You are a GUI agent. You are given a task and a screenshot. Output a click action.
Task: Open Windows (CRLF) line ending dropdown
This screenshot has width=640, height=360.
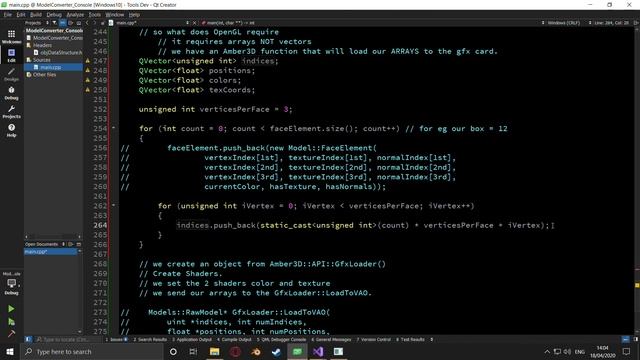[564, 23]
